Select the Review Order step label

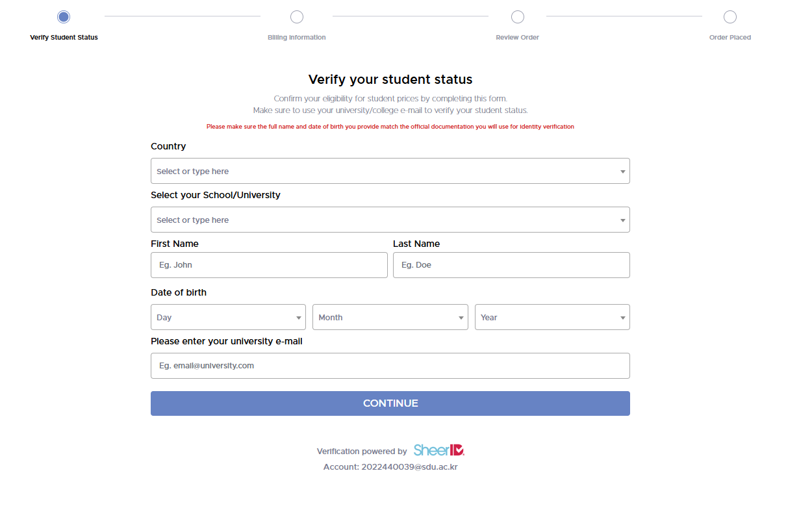click(518, 38)
